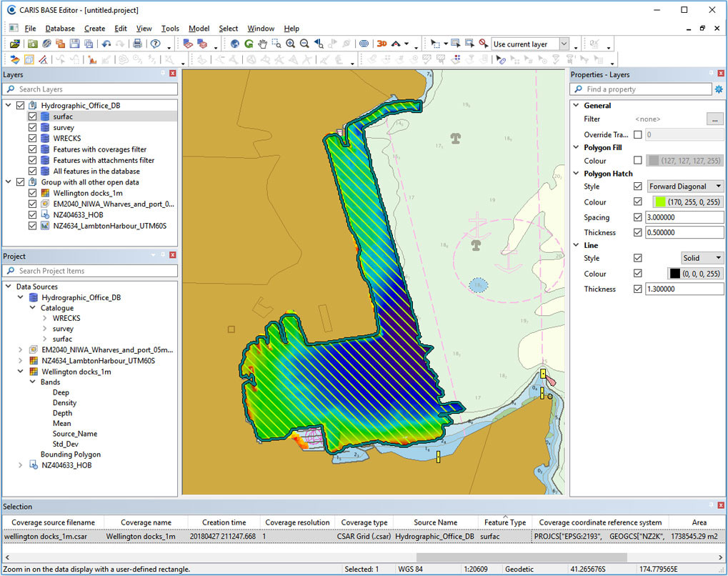
Task: Click the Undo arrow icon
Action: [x=106, y=44]
